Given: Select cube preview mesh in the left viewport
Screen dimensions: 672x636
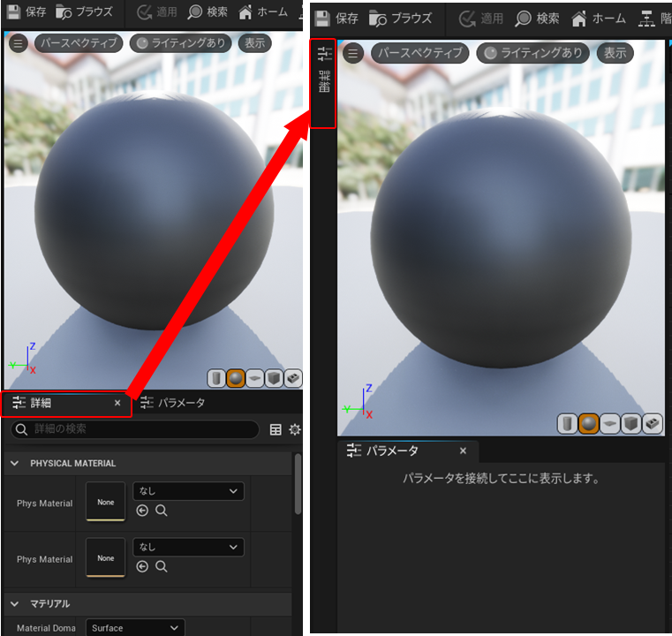Looking at the screenshot, I should coord(274,378).
